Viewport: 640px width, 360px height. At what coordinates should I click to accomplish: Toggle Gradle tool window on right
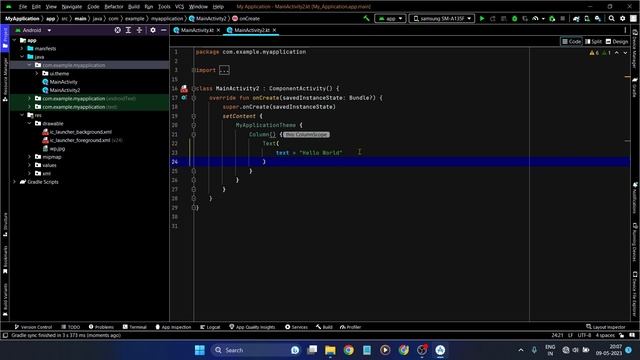coord(635,87)
